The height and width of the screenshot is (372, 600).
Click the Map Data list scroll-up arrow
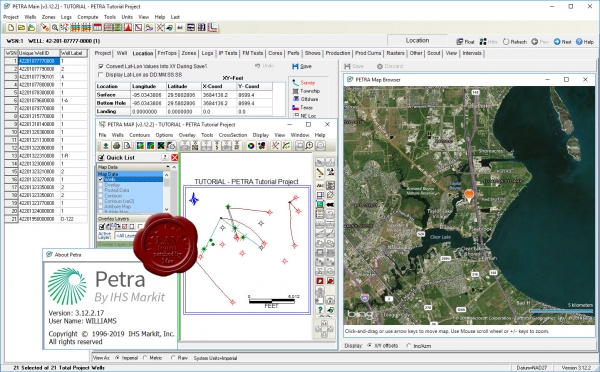point(166,175)
